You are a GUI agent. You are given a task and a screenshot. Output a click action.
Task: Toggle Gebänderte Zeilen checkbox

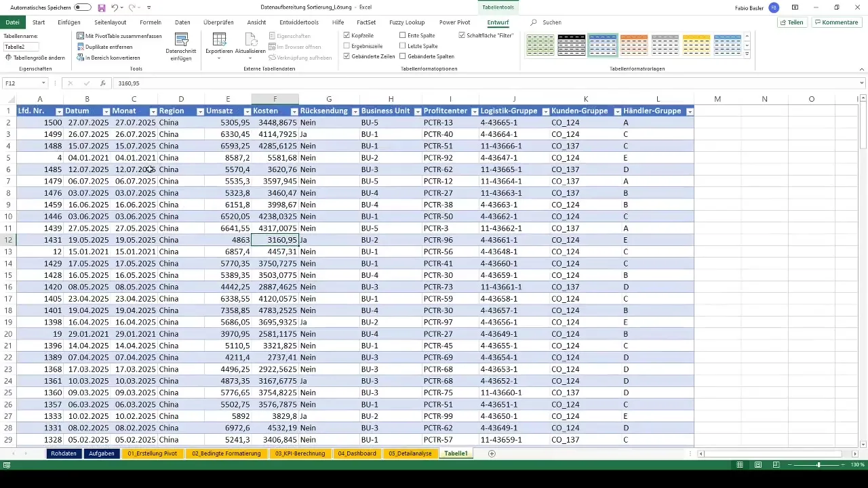[x=347, y=56]
